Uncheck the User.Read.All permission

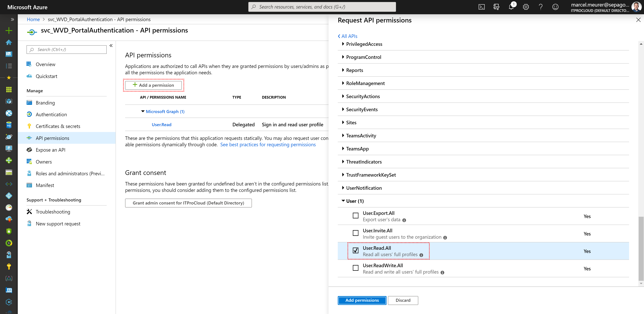click(355, 250)
